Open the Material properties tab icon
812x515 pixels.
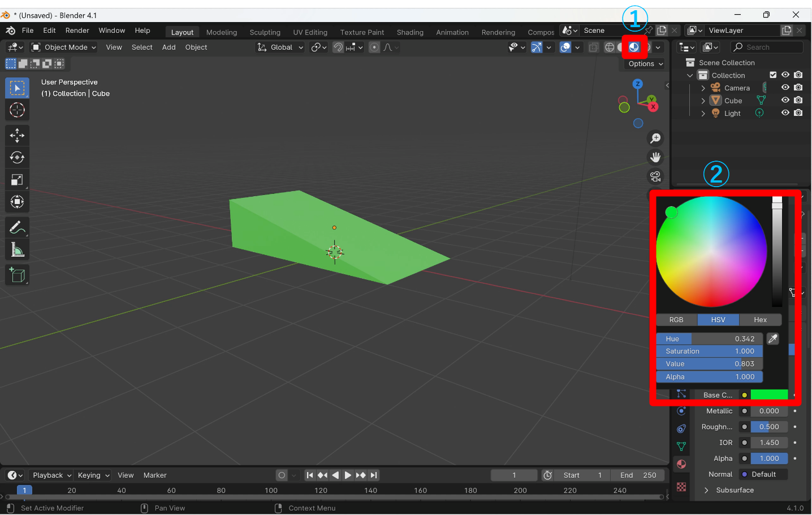[681, 464]
